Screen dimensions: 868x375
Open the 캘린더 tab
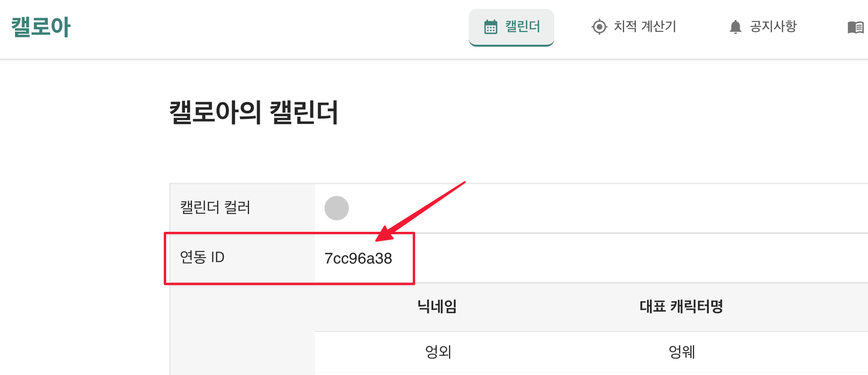point(511,27)
